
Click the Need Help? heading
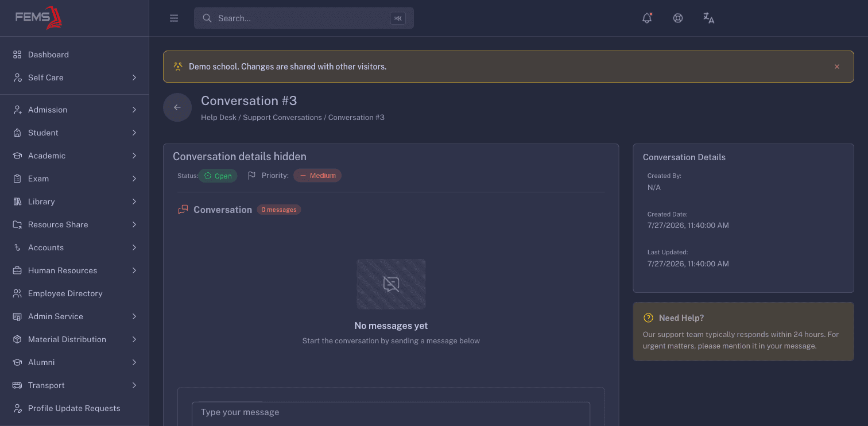coord(681,318)
